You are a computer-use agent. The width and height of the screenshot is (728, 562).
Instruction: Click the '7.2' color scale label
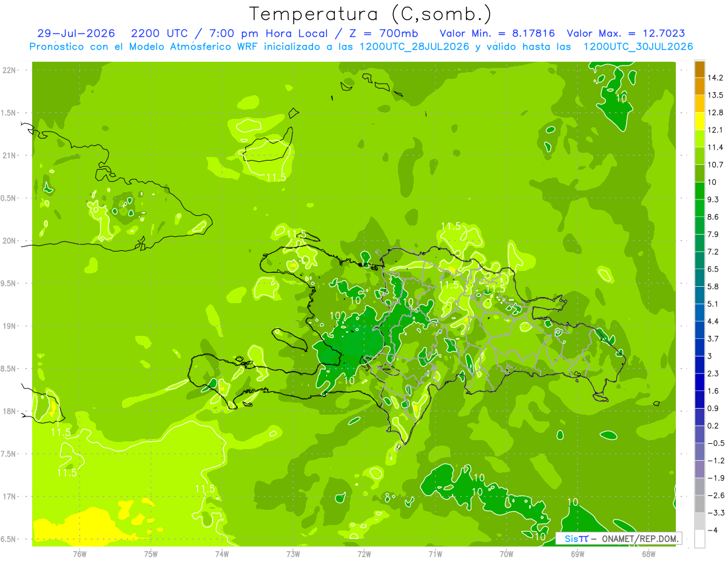click(x=713, y=252)
